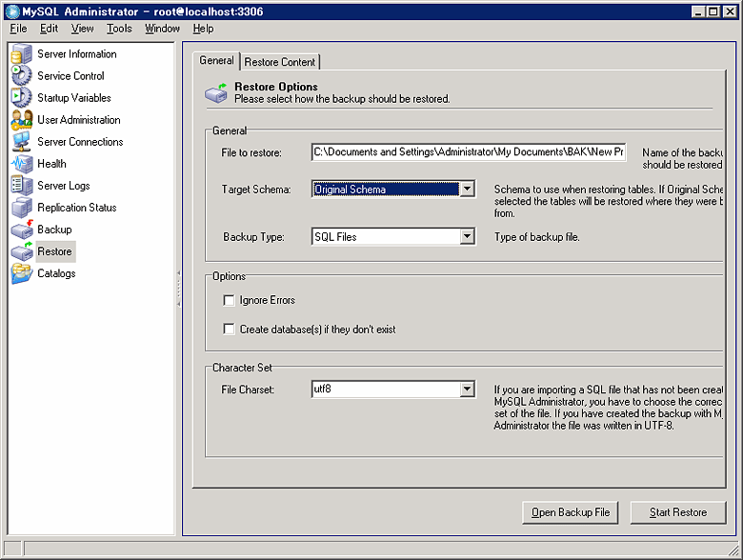Select the Restore label in the sidebar

pos(54,251)
